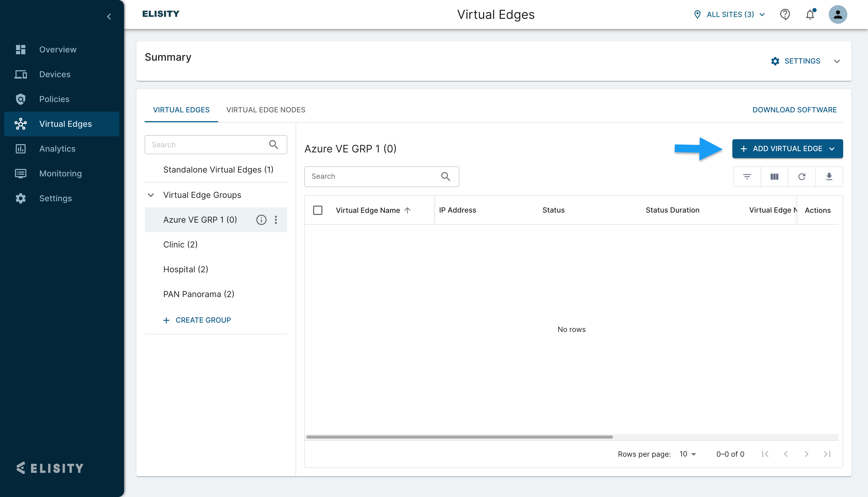Select the Clinic (2) group
868x497 pixels.
216,244
